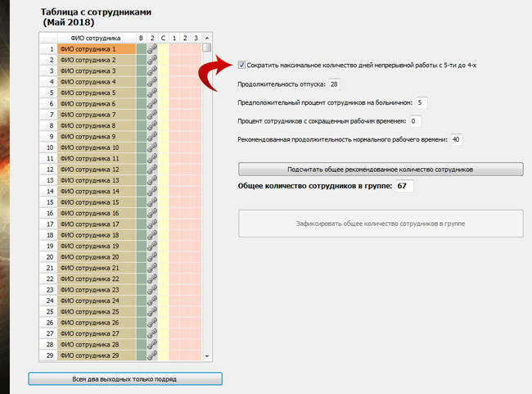Click chain link icon in employee row 24

152,301
